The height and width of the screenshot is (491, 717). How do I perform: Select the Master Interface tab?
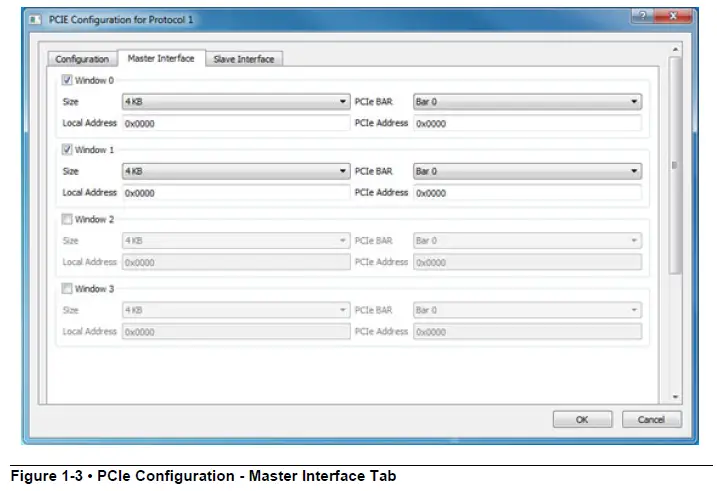(161, 58)
